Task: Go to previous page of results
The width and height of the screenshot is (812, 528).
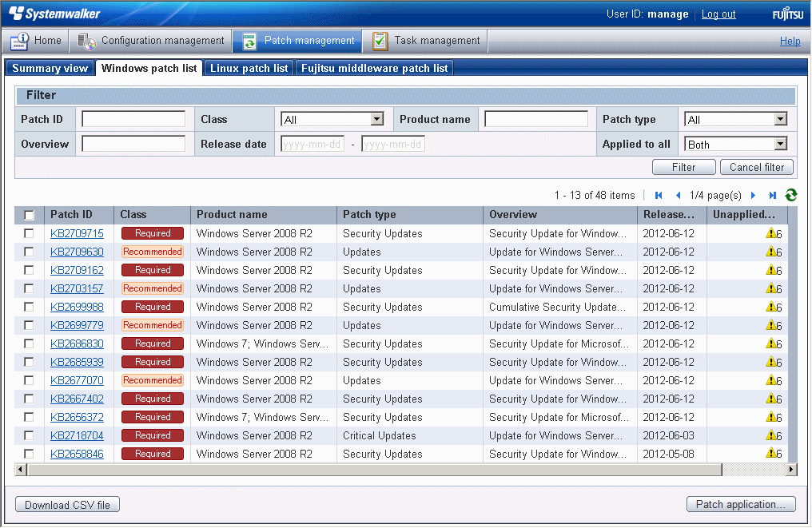Action: pos(678,195)
